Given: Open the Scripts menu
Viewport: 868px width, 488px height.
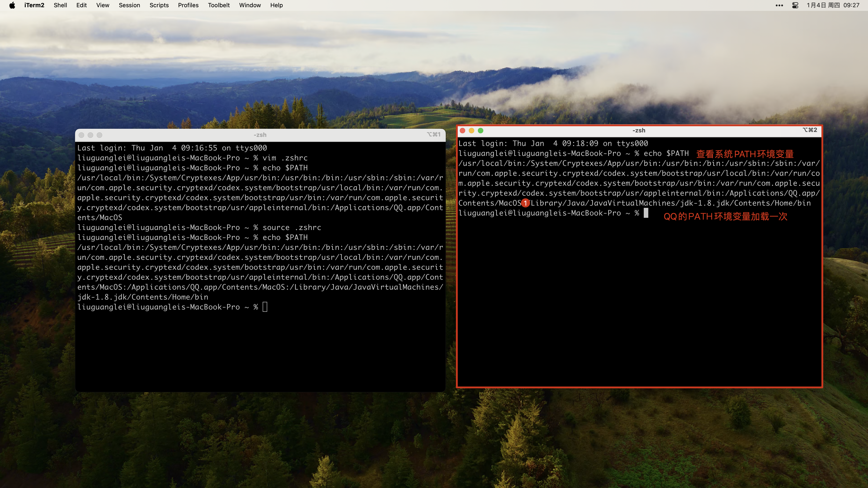Looking at the screenshot, I should click(159, 5).
